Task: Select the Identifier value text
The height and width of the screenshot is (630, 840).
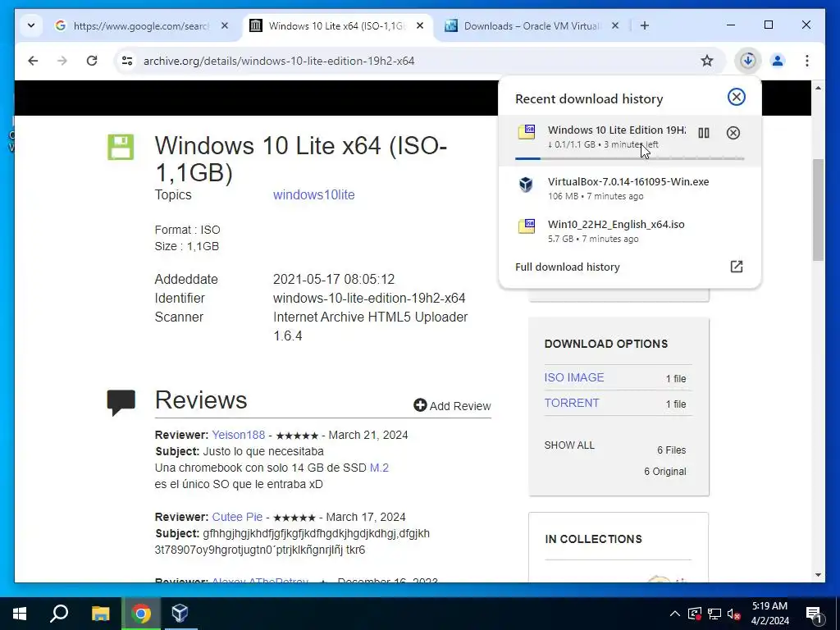Action: click(x=369, y=298)
